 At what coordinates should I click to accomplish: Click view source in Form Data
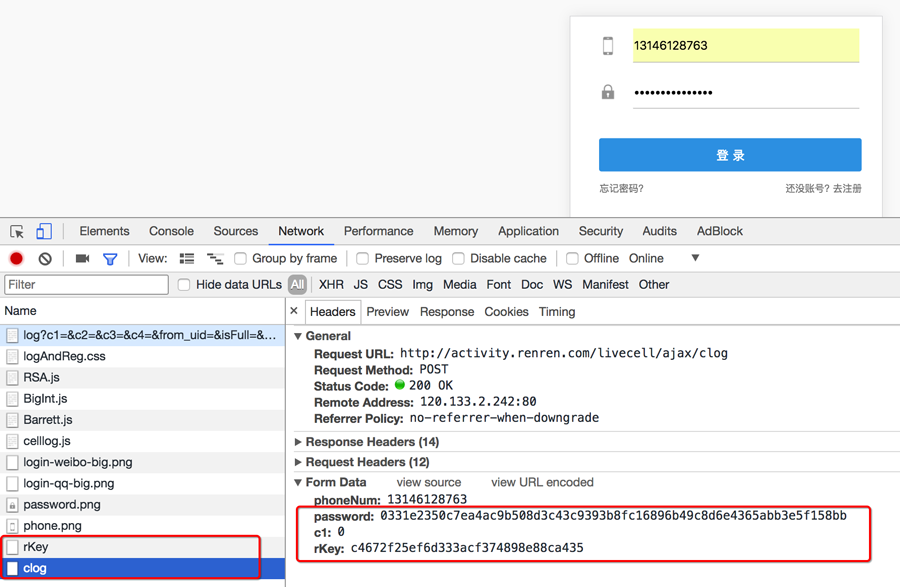coord(429,483)
